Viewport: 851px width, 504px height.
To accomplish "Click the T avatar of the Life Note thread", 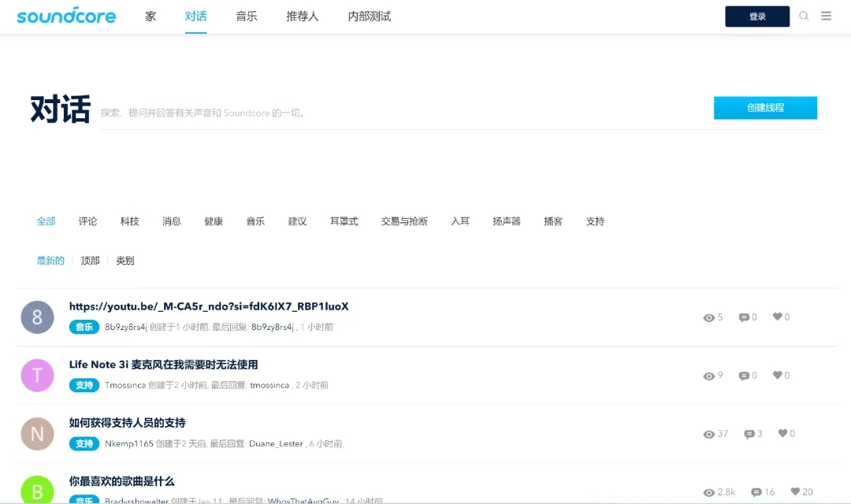I will (x=37, y=376).
